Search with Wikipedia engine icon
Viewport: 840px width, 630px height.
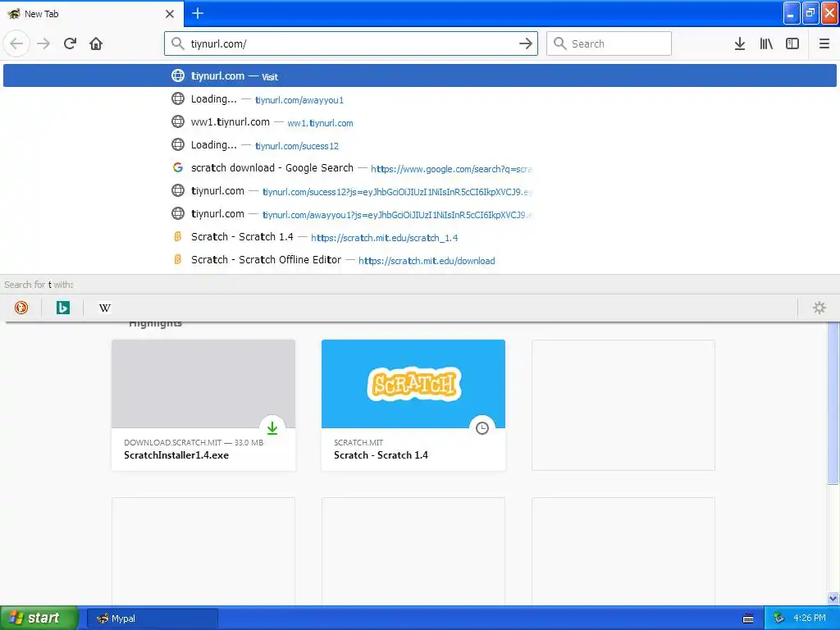click(105, 308)
